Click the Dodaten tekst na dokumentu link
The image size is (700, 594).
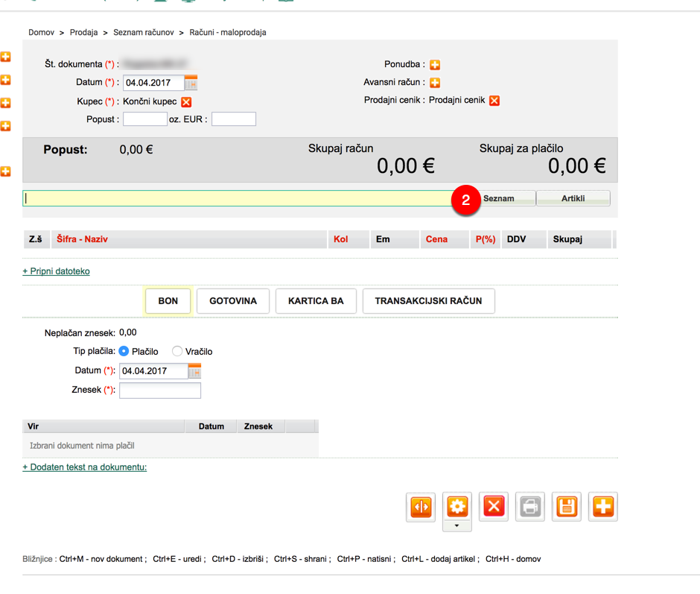(85, 467)
